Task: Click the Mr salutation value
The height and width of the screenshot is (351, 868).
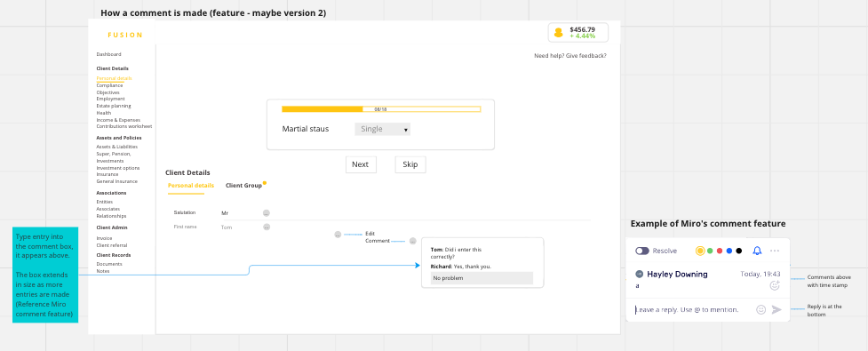Action: click(x=225, y=213)
